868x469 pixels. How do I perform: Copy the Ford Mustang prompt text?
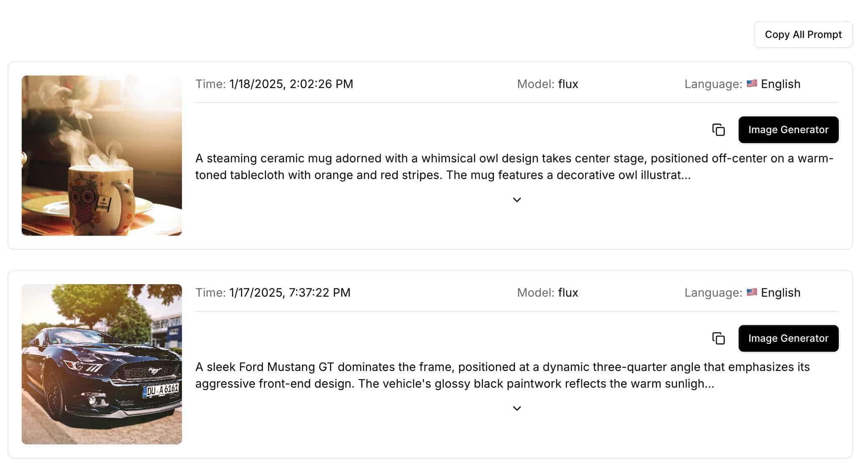718,338
